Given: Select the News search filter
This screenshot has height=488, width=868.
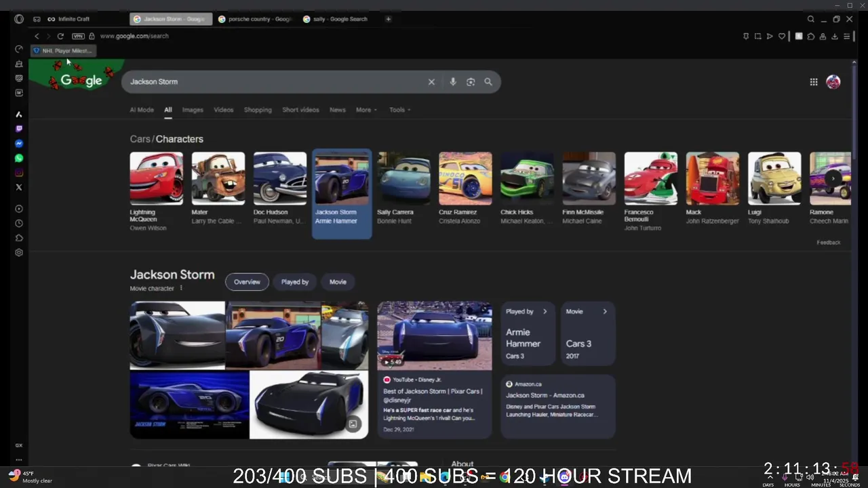Looking at the screenshot, I should pos(338,110).
